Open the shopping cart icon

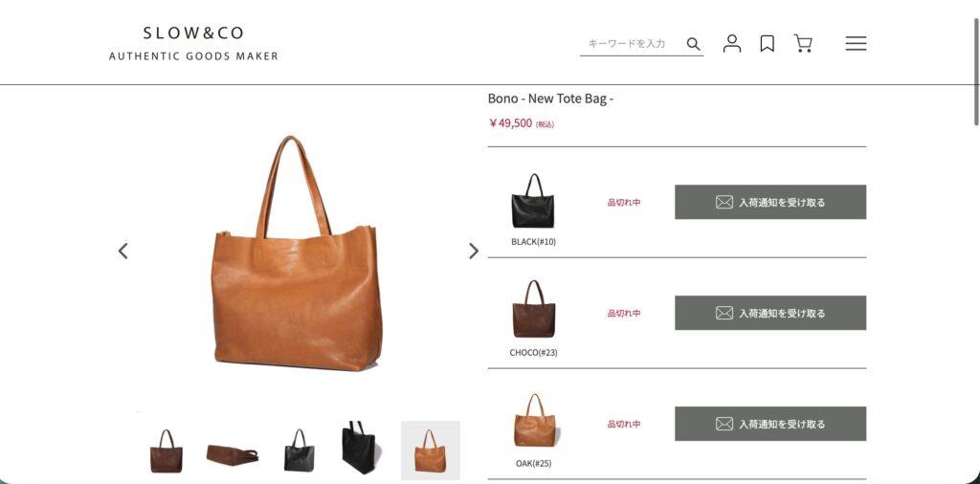click(803, 43)
